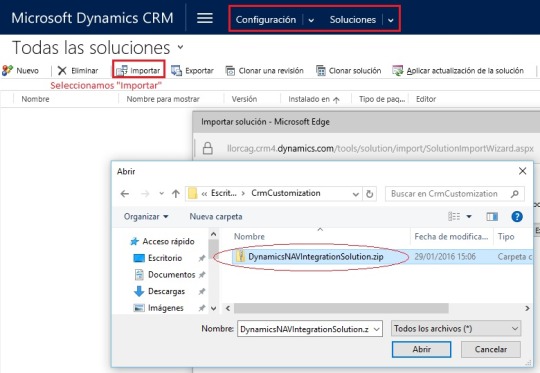Image resolution: width=540 pixels, height=373 pixels.
Task: Expand the Configuración dropdown arrow
Action: pos(311,20)
